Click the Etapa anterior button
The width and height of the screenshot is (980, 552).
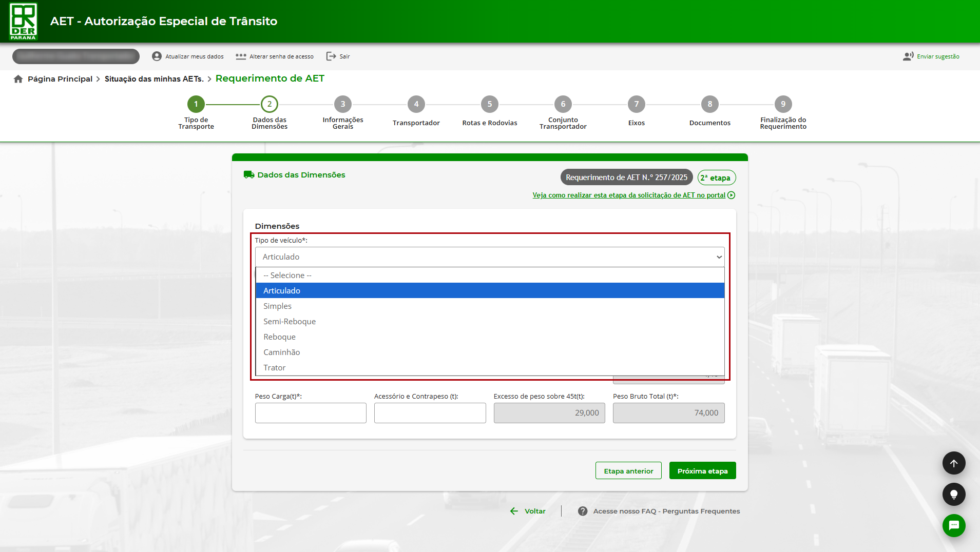628,471
